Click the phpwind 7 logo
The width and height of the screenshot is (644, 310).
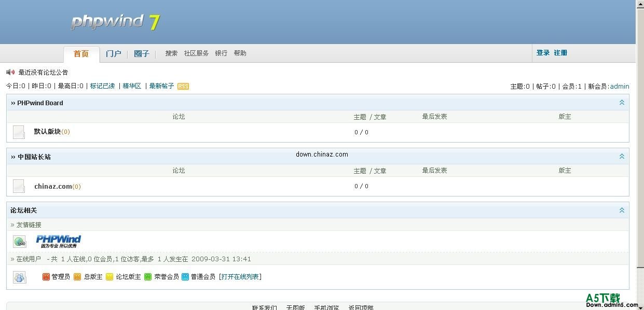point(115,22)
